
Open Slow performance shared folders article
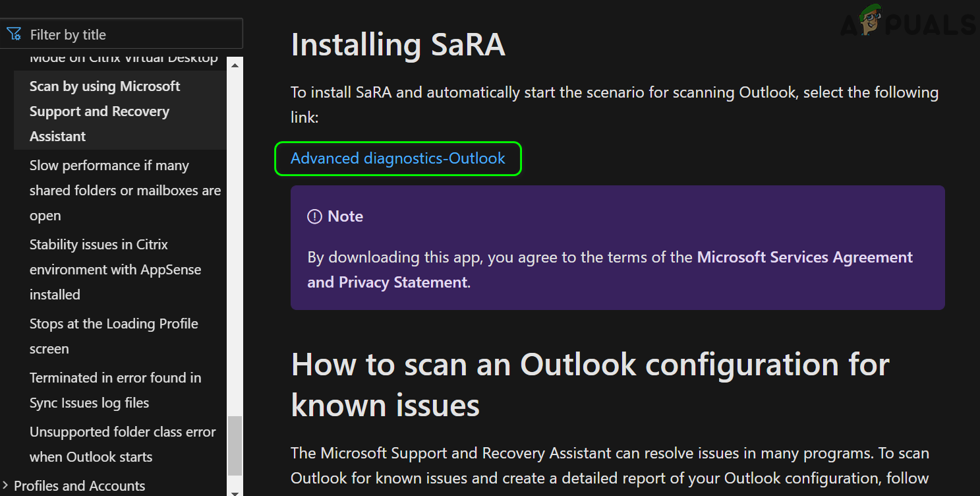(x=125, y=191)
